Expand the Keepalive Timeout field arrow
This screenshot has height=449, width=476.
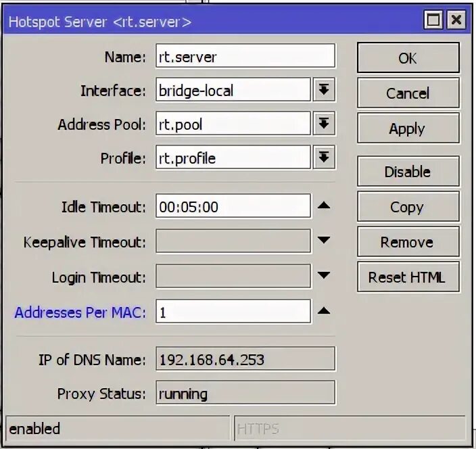[324, 240]
